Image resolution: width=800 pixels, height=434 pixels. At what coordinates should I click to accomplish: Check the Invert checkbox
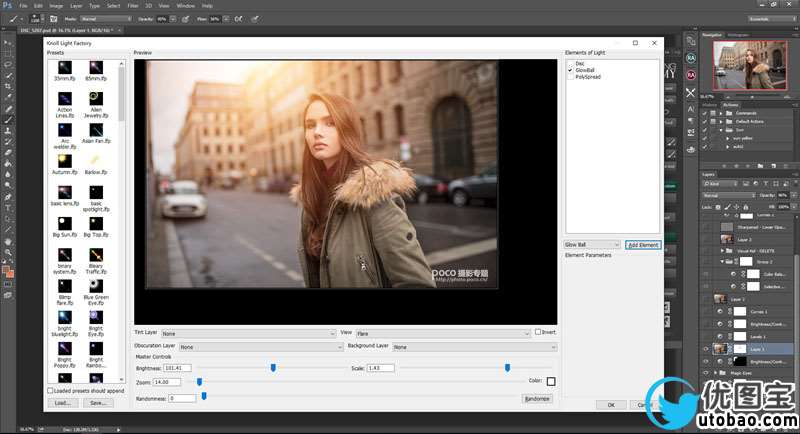tap(538, 332)
